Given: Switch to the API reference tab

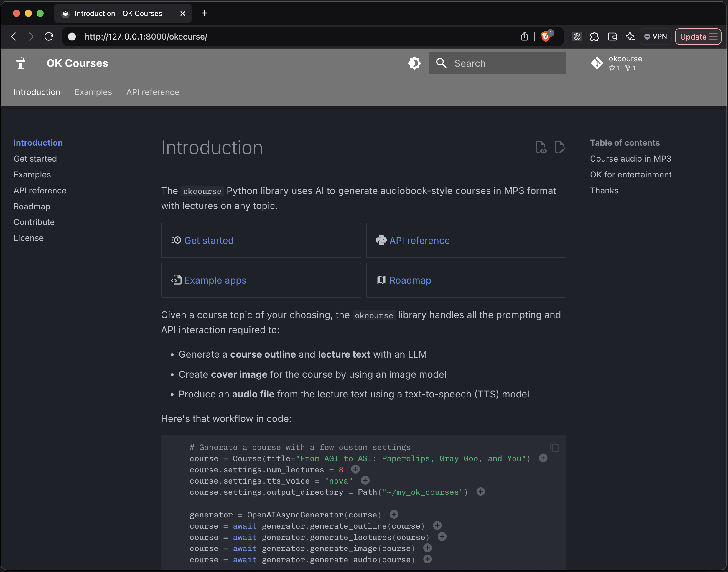Looking at the screenshot, I should pos(153,92).
